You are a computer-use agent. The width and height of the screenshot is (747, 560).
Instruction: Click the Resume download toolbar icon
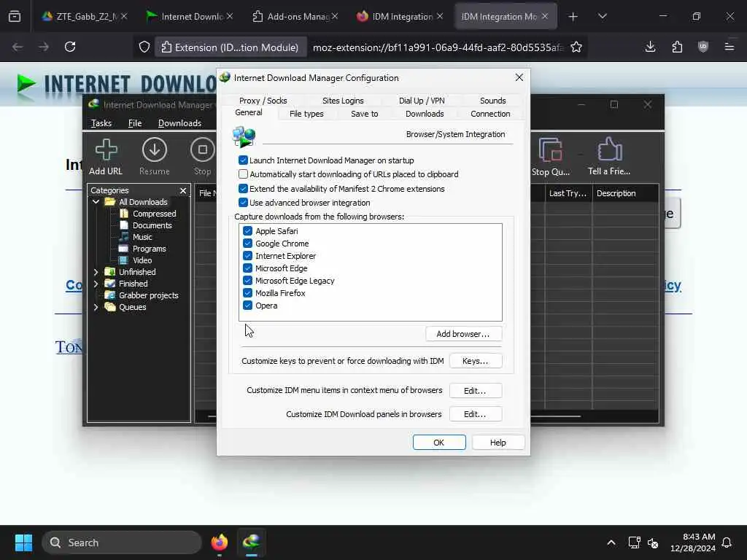coord(155,149)
